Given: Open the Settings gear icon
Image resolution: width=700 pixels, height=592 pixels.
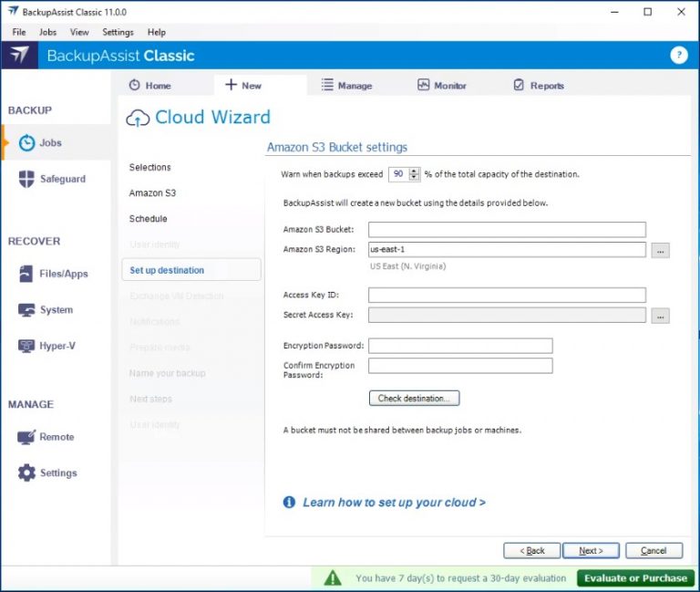Looking at the screenshot, I should point(26,473).
